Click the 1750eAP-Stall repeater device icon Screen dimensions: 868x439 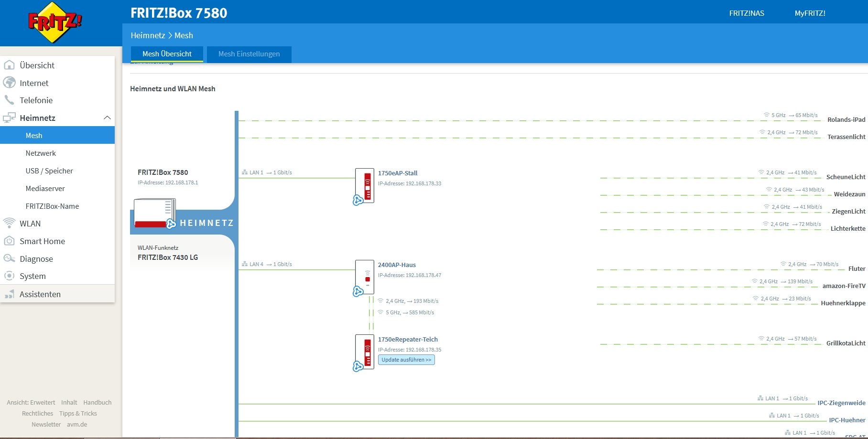tap(364, 186)
